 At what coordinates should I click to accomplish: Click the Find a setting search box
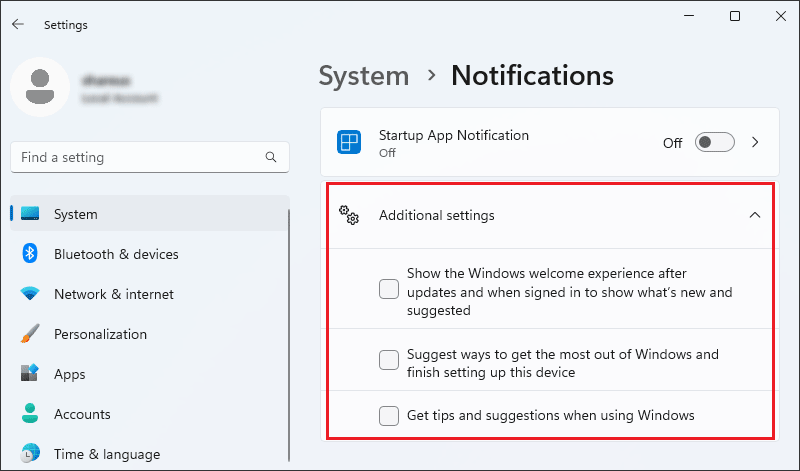click(x=149, y=157)
